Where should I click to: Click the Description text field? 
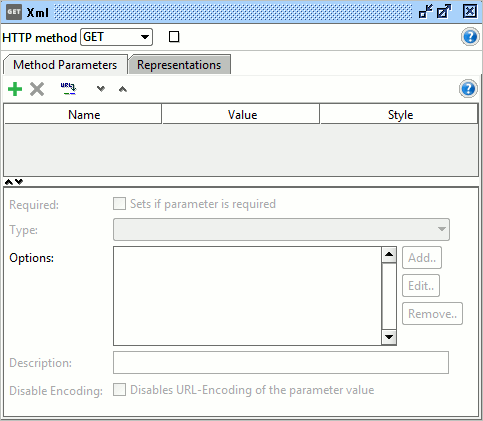(x=281, y=362)
